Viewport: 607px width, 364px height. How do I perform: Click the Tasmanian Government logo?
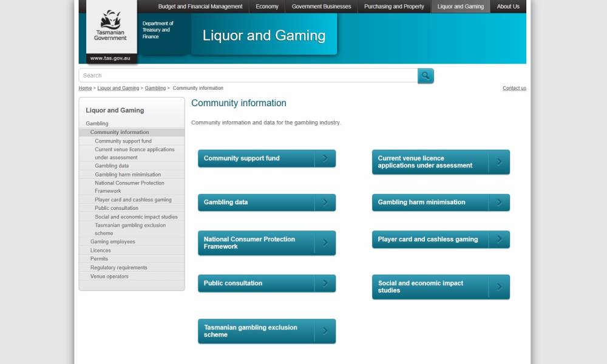[x=110, y=26]
